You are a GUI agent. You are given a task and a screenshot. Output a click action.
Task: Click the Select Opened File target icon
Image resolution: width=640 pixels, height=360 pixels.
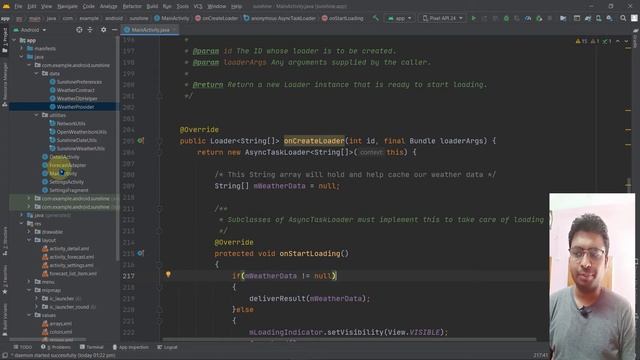(x=79, y=30)
